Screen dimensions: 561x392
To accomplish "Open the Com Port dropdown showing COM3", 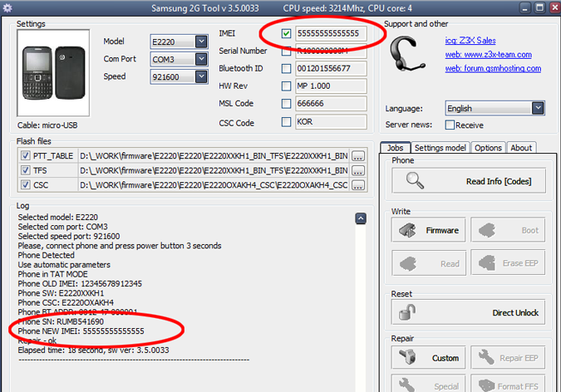I will pos(201,59).
